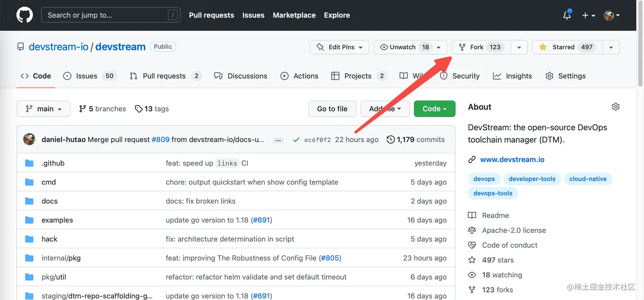Open Marketplace in top navigation
The height and width of the screenshot is (300, 644).
coord(294,15)
